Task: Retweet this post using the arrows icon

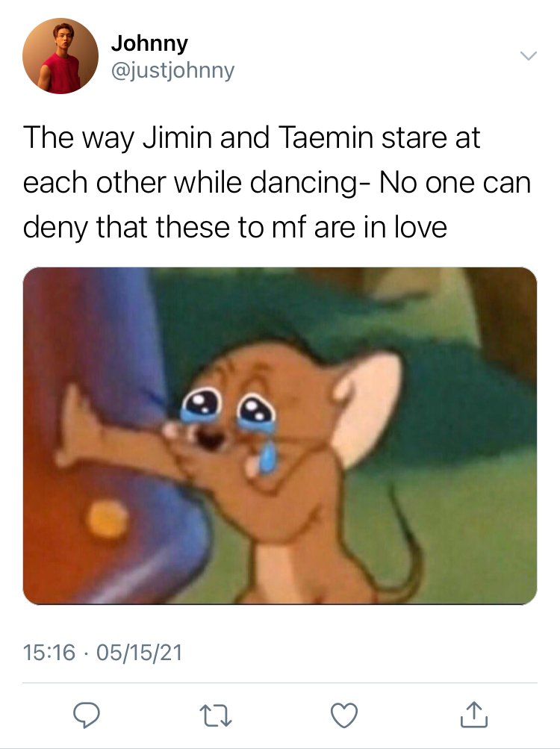Action: (215, 715)
